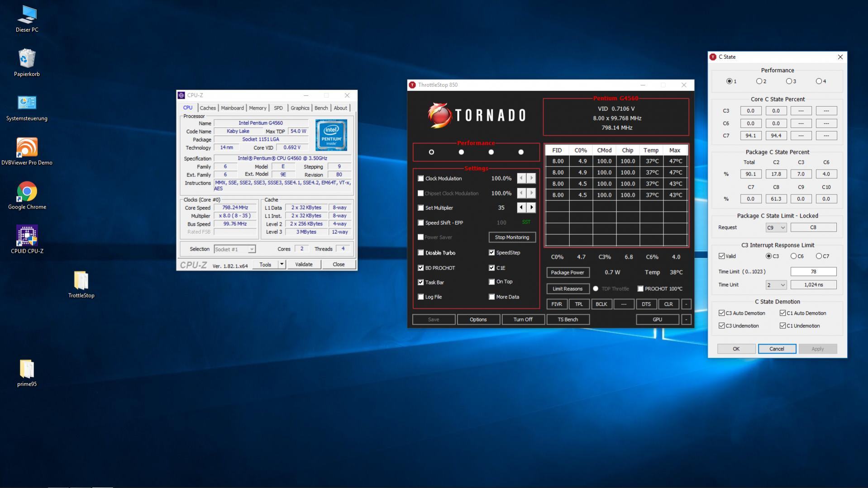This screenshot has height=488, width=868.
Task: Click the CPU-Z Tools button
Action: [x=265, y=264]
